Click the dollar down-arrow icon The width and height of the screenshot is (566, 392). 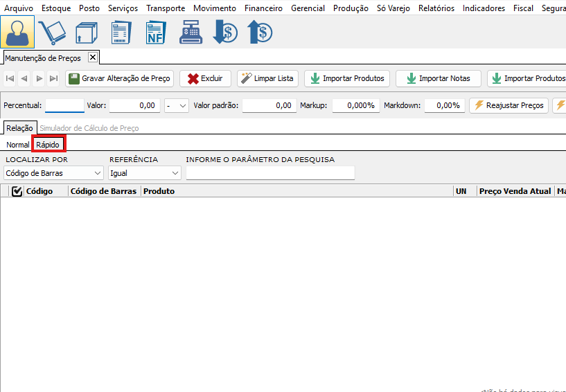pos(225,32)
